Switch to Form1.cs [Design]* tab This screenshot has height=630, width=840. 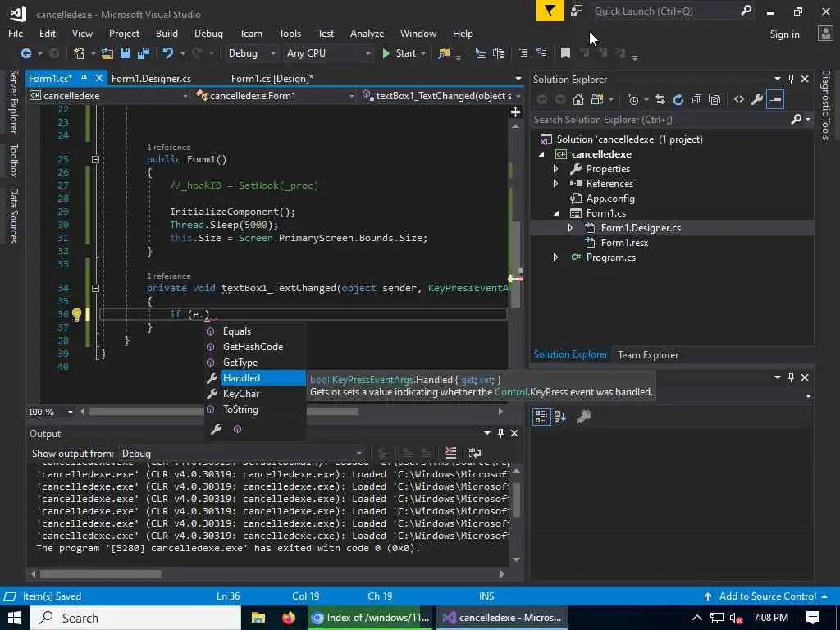click(272, 78)
